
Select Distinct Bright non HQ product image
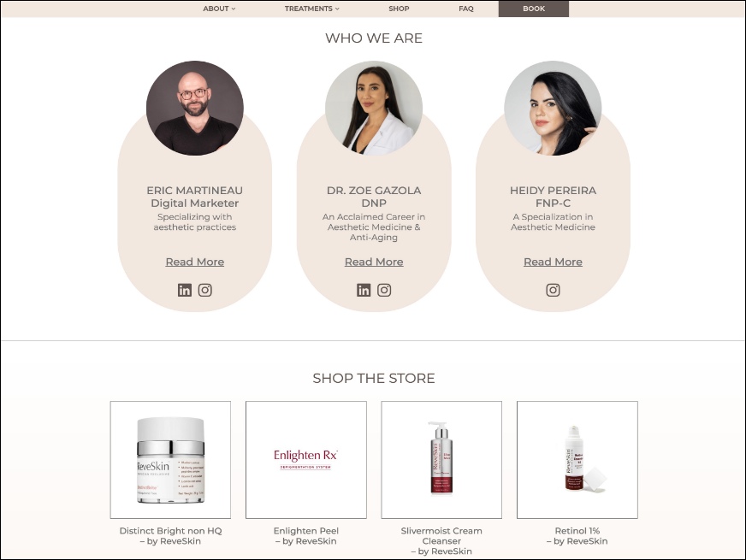pyautogui.click(x=170, y=460)
